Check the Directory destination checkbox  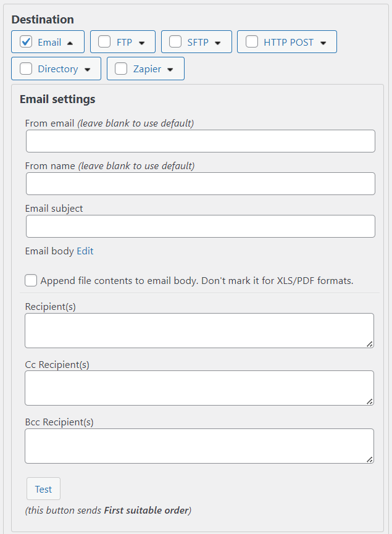(26, 69)
